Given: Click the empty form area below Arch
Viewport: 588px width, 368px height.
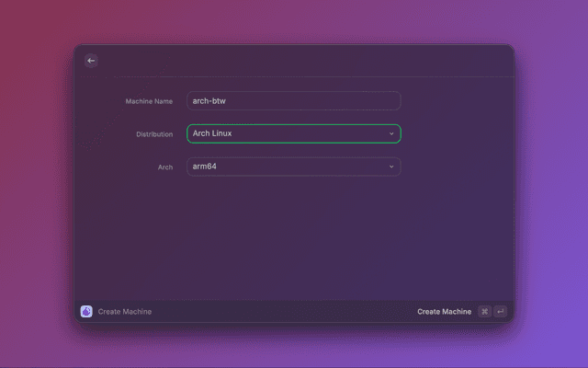Looking at the screenshot, I should tap(294, 239).
